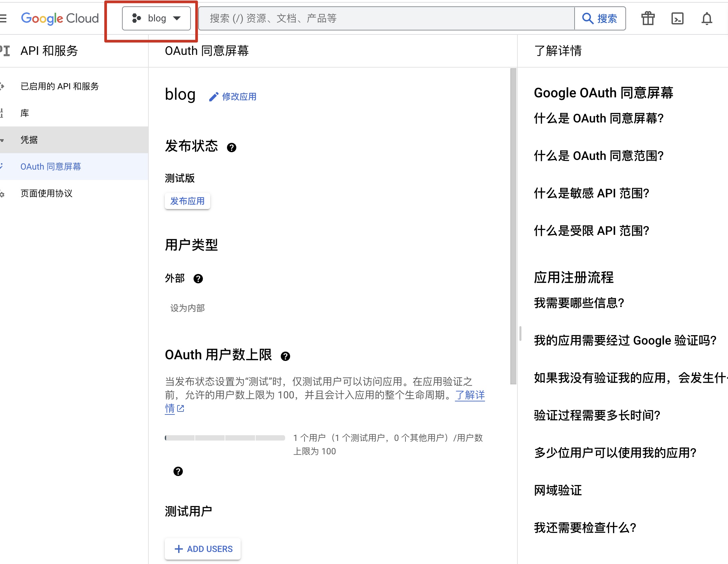Expand 什么是 OAuth 同意屏幕? help topic
The image size is (728, 564).
click(599, 118)
